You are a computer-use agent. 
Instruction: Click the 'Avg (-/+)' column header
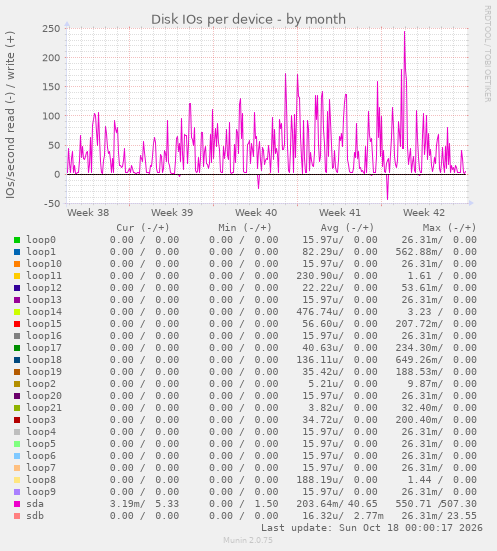pyautogui.click(x=347, y=228)
